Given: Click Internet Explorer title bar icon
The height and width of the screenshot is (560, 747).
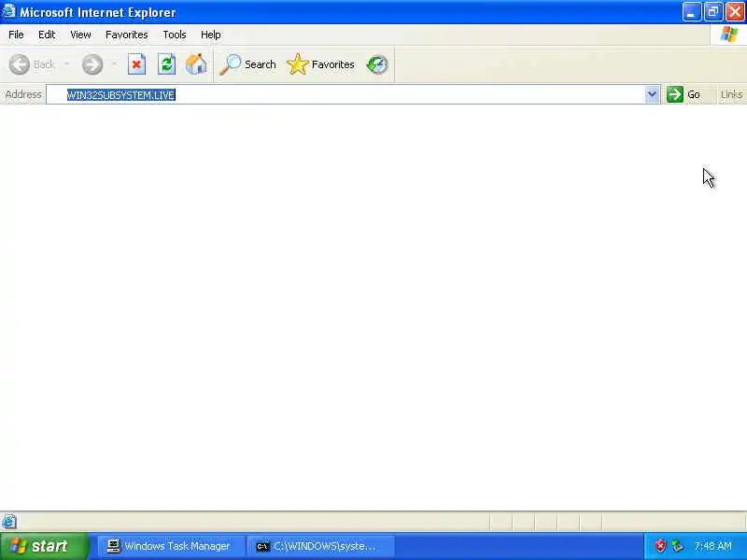Looking at the screenshot, I should [8, 11].
